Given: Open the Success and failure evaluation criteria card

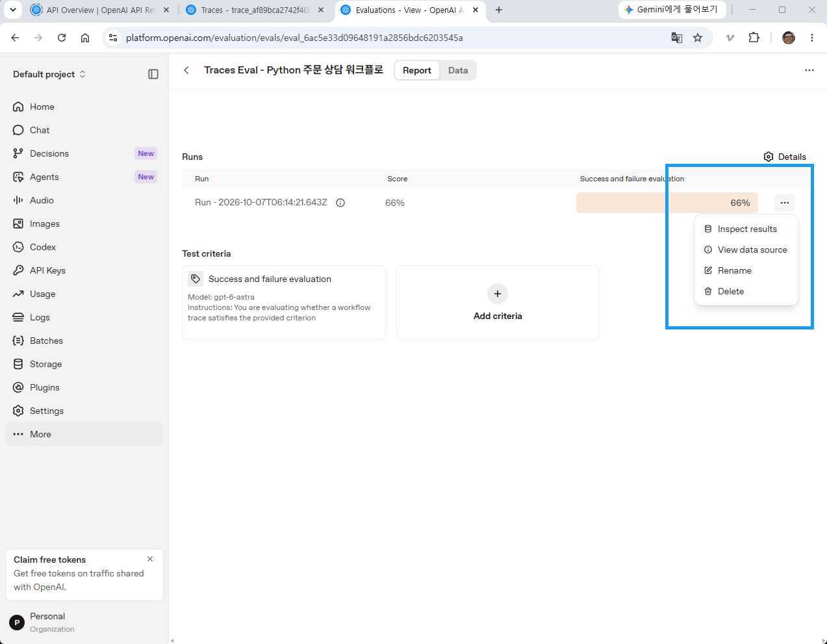Looking at the screenshot, I should (x=284, y=302).
